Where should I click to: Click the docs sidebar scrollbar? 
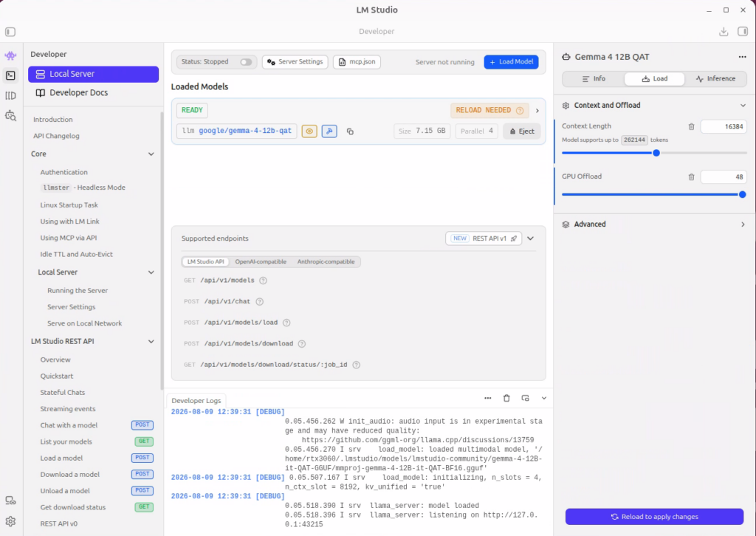tap(162, 250)
